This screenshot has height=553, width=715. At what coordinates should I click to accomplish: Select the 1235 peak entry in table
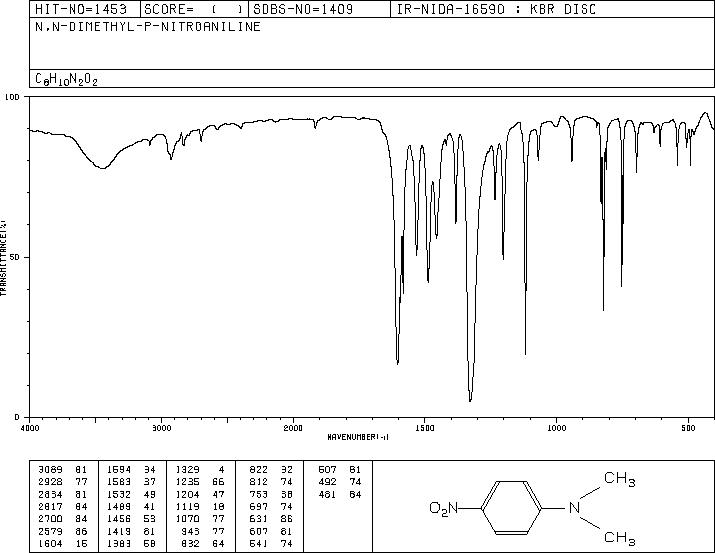[200, 482]
